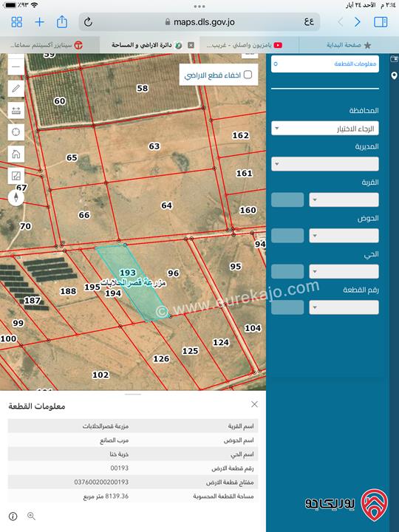This screenshot has width=399, height=532.
Task: Click the small code field beside الحي
Action: [x=287, y=272]
